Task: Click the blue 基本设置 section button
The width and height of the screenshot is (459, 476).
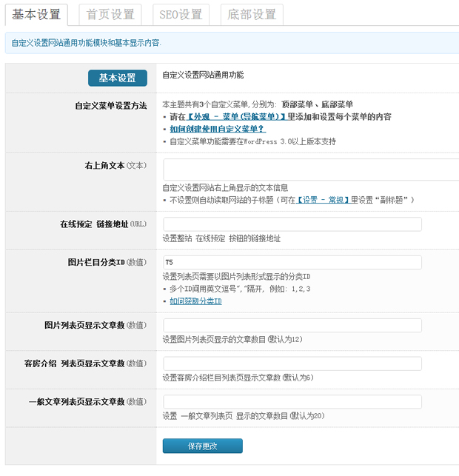Action: (118, 78)
